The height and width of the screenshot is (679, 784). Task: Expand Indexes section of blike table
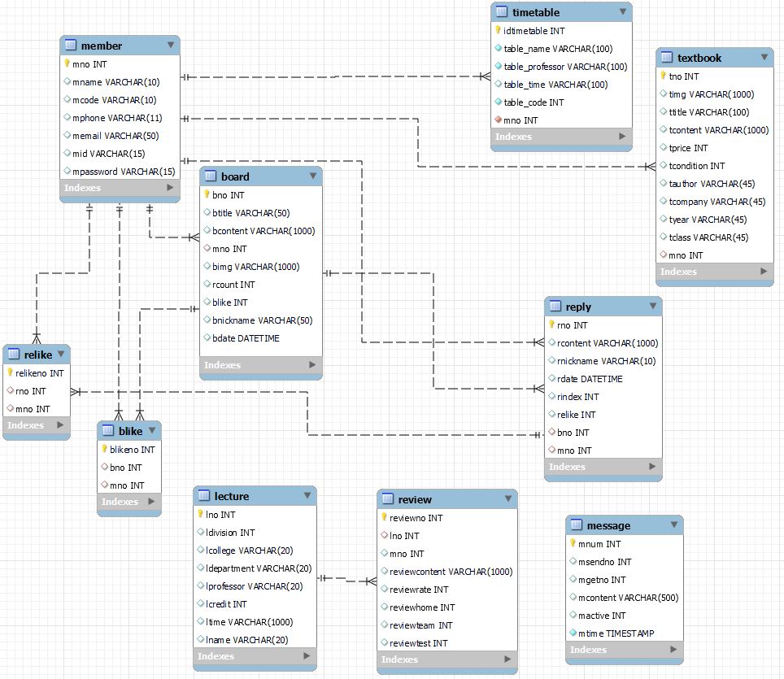tap(151, 501)
